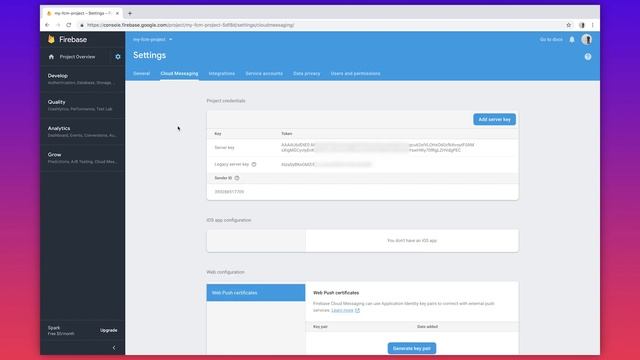Viewport: 640px width, 360px height.
Task: Click the browser extension icon beside the star
Action: [x=582, y=25]
